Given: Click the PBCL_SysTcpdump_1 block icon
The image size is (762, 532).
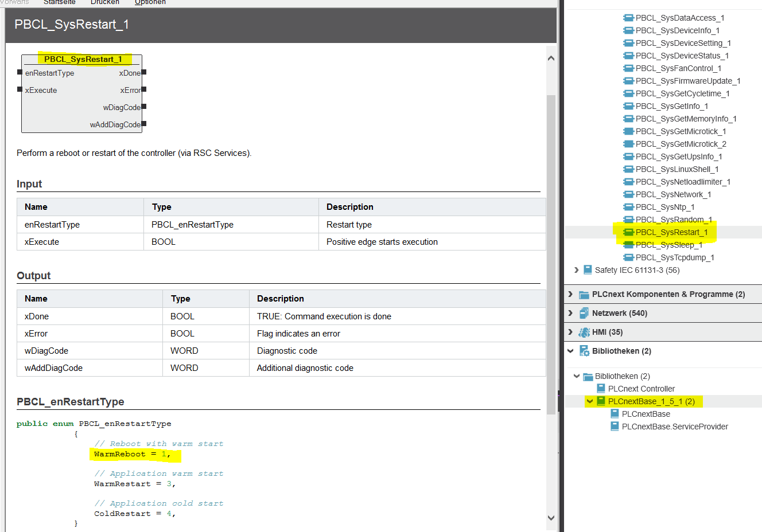Looking at the screenshot, I should point(628,257).
